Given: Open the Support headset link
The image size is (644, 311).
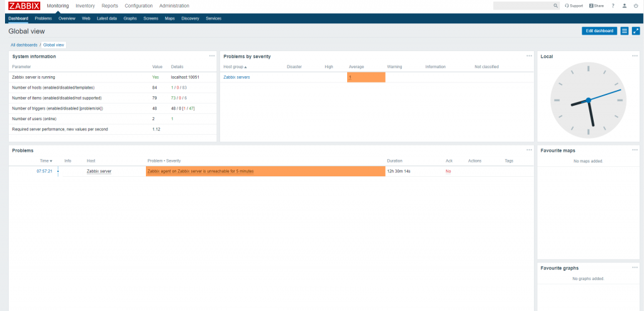Looking at the screenshot, I should pos(574,6).
